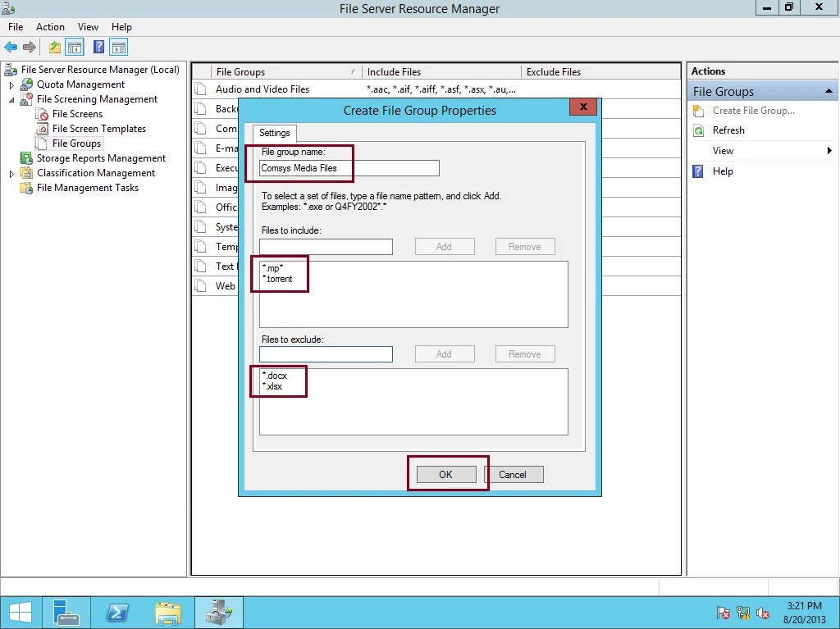This screenshot has width=840, height=629.
Task: Click the Exclude Files column header
Action: tap(600, 72)
